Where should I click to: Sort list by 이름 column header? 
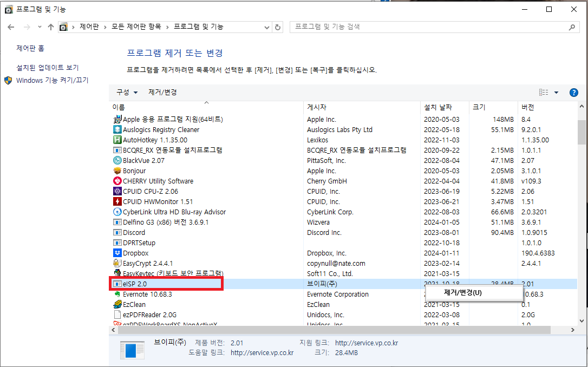click(x=206, y=107)
